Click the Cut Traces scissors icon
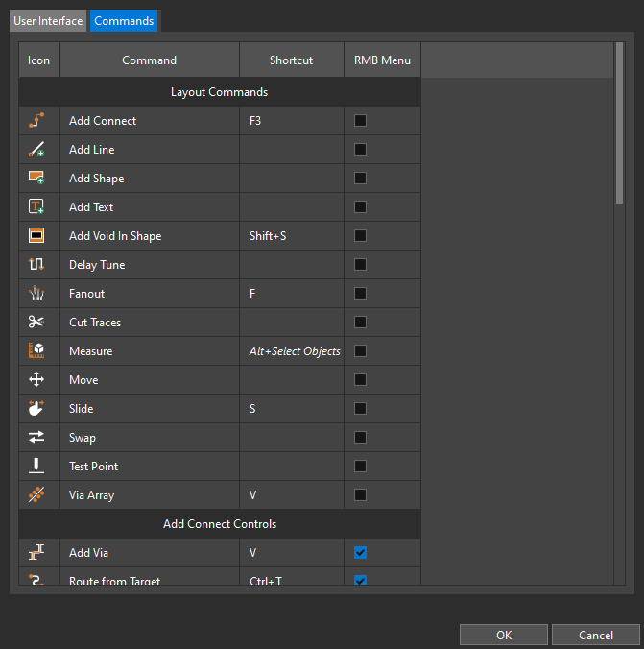 [x=36, y=322]
